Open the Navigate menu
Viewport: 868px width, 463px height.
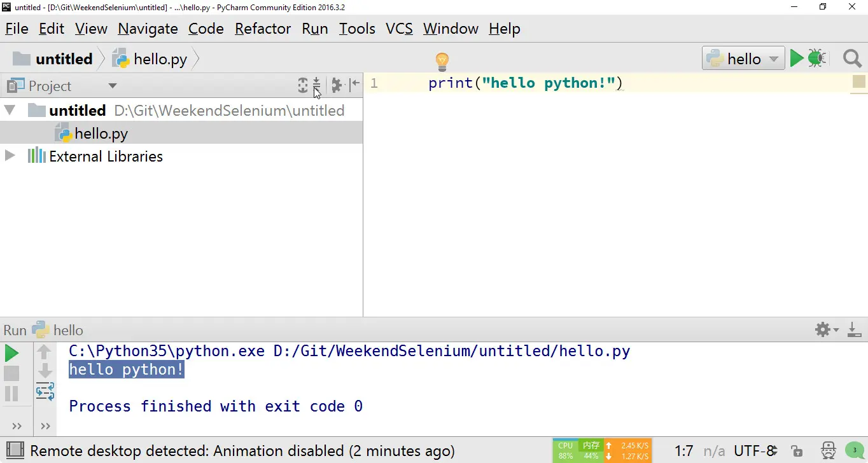tap(148, 29)
